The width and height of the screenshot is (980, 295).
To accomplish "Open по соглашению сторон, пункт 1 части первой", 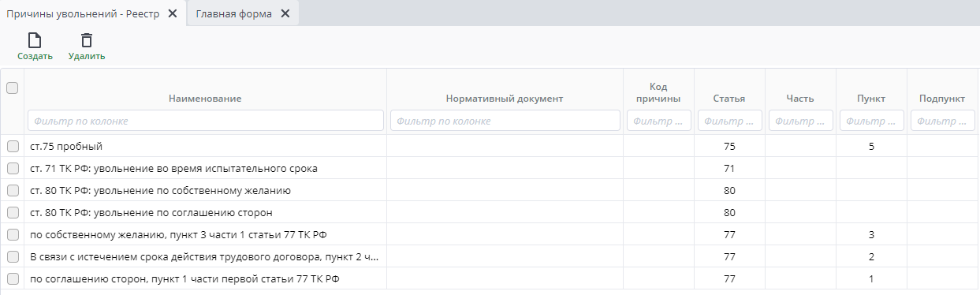I will [184, 278].
